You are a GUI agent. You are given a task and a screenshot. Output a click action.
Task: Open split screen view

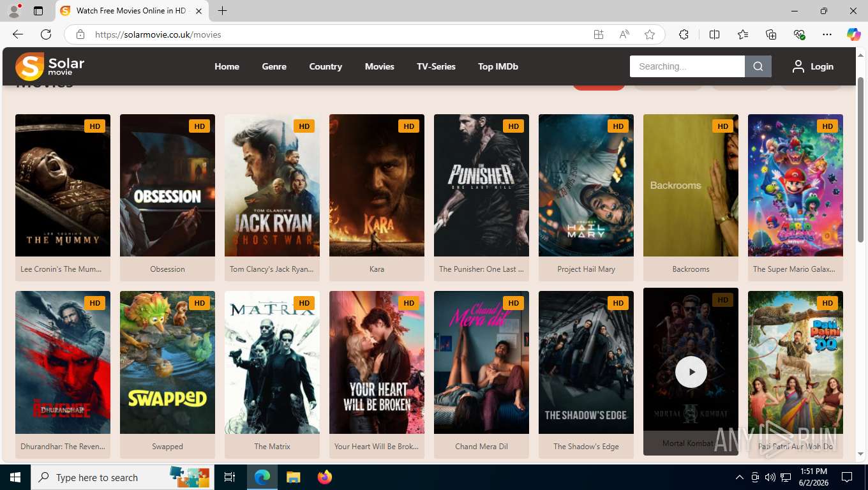coord(714,34)
